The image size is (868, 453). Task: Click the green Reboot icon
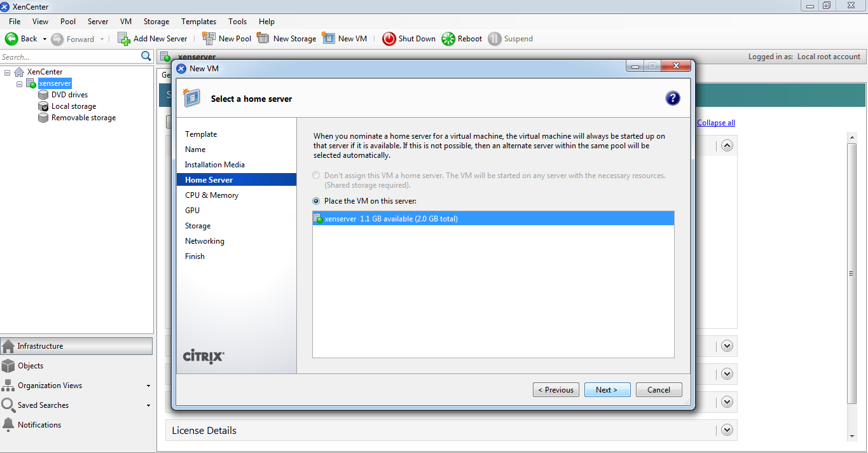point(448,39)
